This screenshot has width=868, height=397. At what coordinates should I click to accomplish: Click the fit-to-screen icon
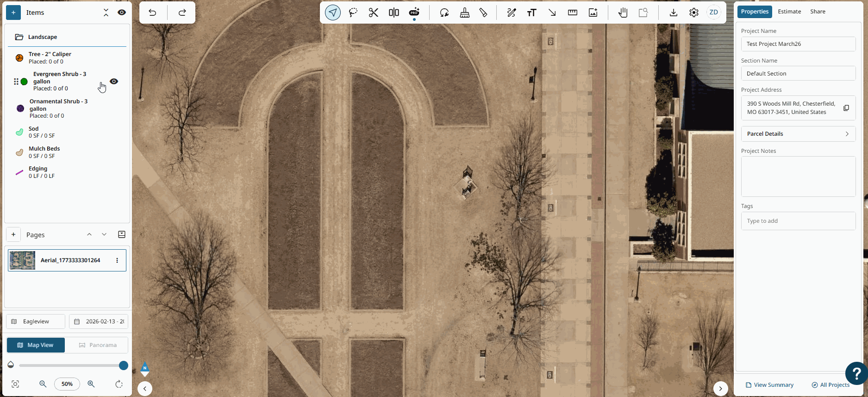15,384
